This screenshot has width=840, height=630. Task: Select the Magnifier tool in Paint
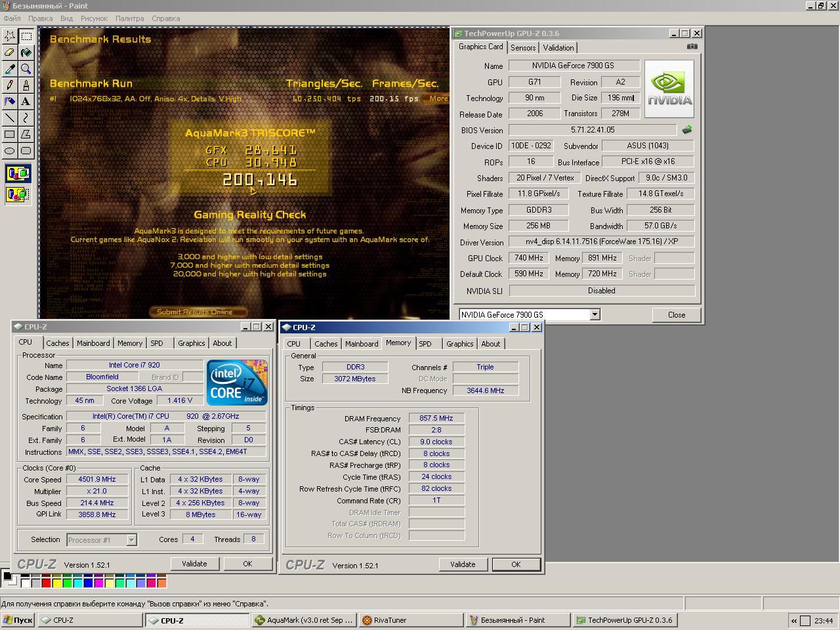tap(26, 69)
